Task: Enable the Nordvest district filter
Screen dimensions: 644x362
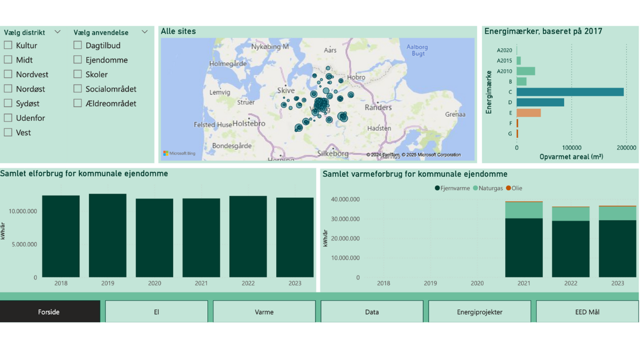Action: pyautogui.click(x=8, y=74)
